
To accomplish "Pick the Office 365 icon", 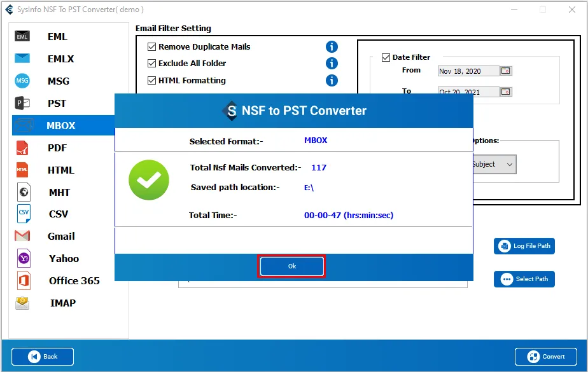I will pos(24,280).
